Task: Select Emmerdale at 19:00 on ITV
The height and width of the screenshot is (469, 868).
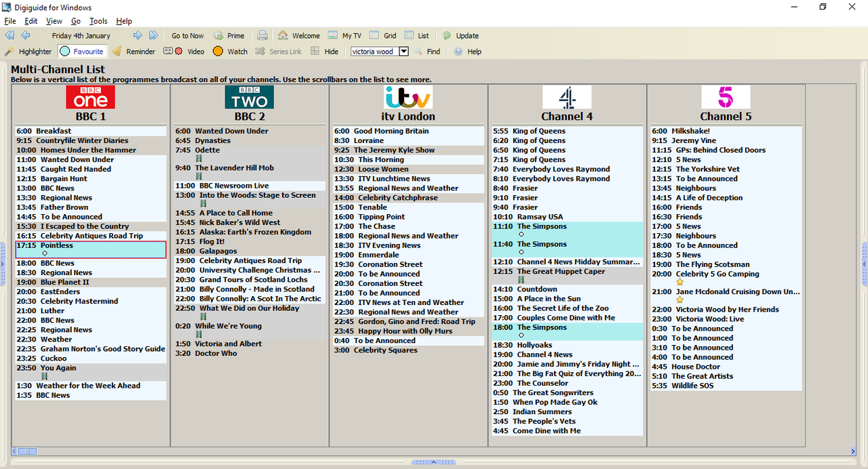Action: pyautogui.click(x=408, y=255)
